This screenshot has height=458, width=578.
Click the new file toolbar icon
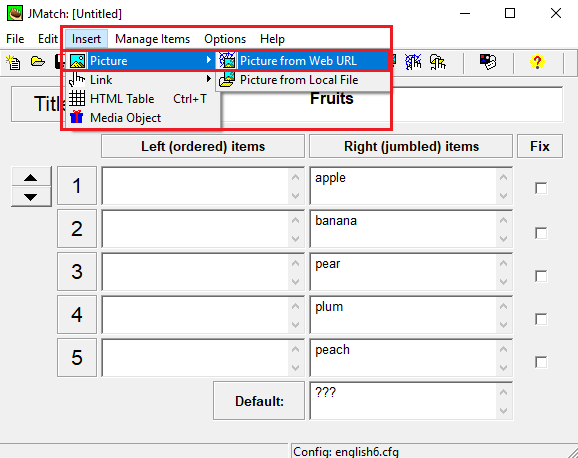pos(14,62)
